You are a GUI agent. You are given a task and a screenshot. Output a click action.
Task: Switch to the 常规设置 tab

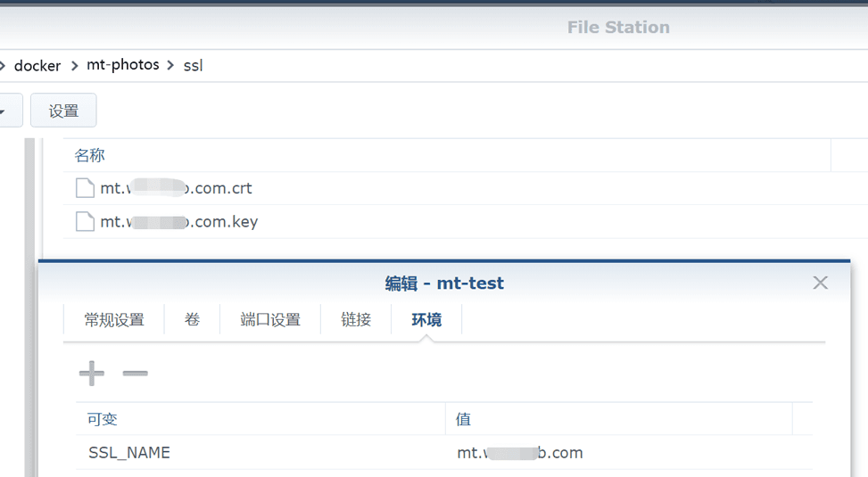coord(114,319)
